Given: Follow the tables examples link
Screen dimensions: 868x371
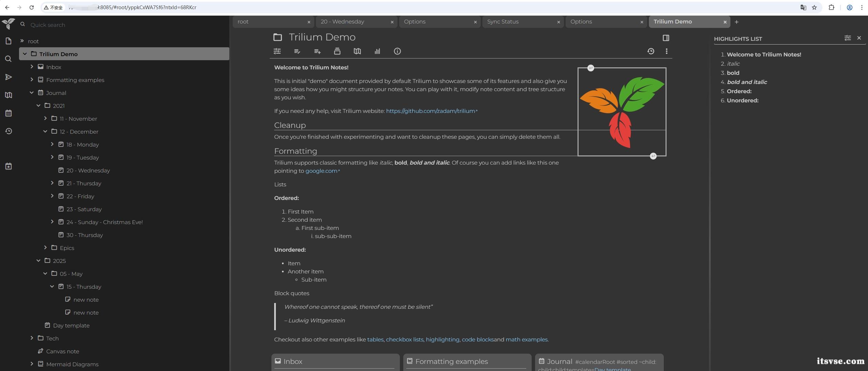Looking at the screenshot, I should [375, 339].
